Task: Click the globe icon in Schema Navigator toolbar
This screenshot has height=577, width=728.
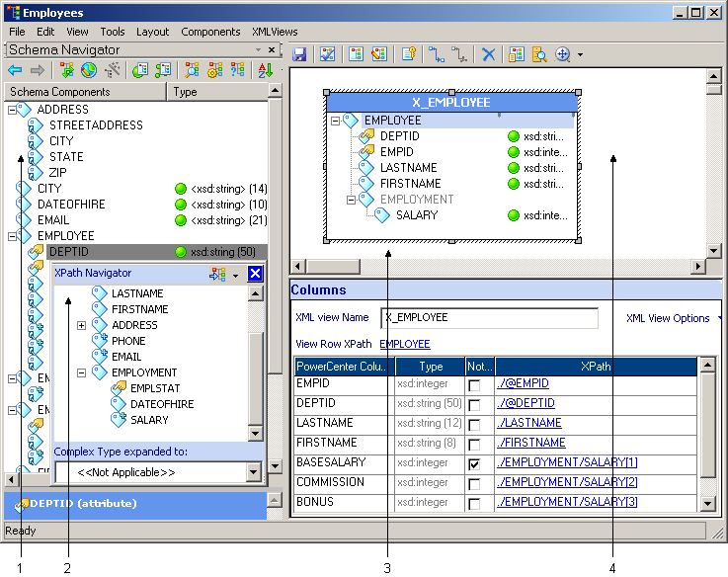Action: 89,70
